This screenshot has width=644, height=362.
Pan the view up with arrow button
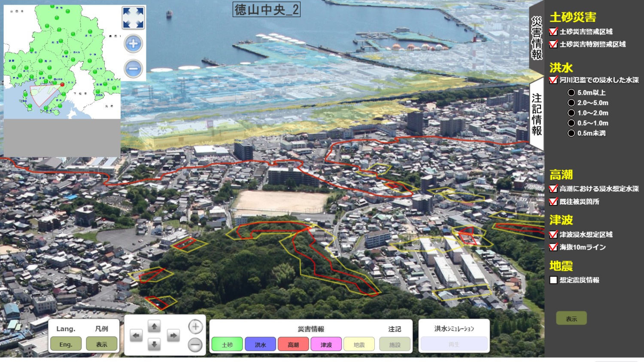pyautogui.click(x=154, y=327)
